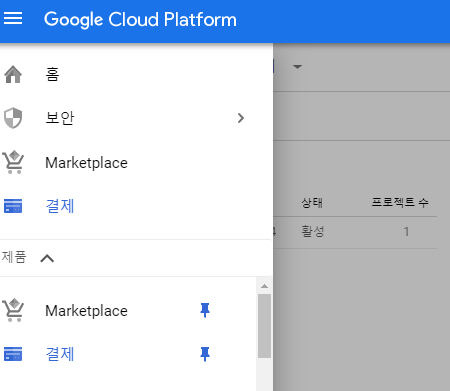Select 보안 in the navigation menu
Image resolution: width=450 pixels, height=391 pixels.
click(60, 118)
